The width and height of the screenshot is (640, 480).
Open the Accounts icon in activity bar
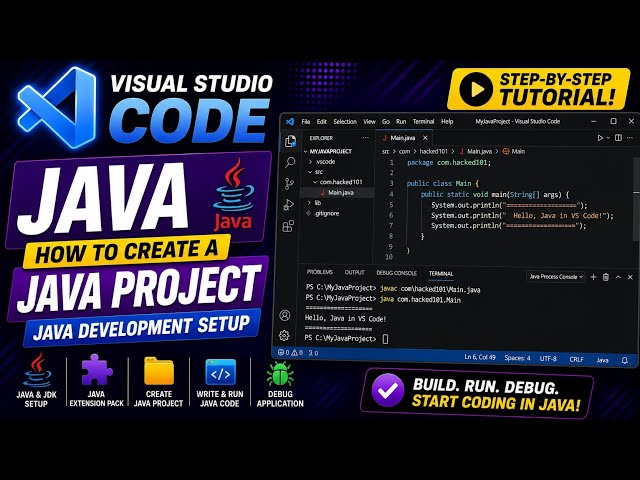pyautogui.click(x=285, y=315)
